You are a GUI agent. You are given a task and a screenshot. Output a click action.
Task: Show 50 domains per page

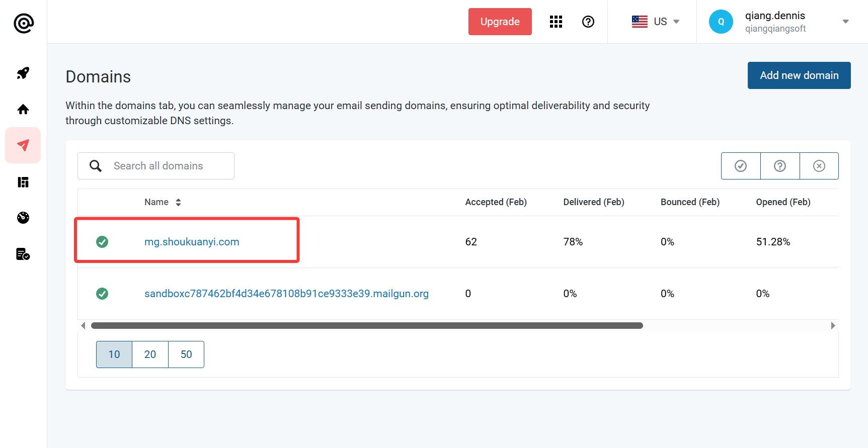pos(186,354)
